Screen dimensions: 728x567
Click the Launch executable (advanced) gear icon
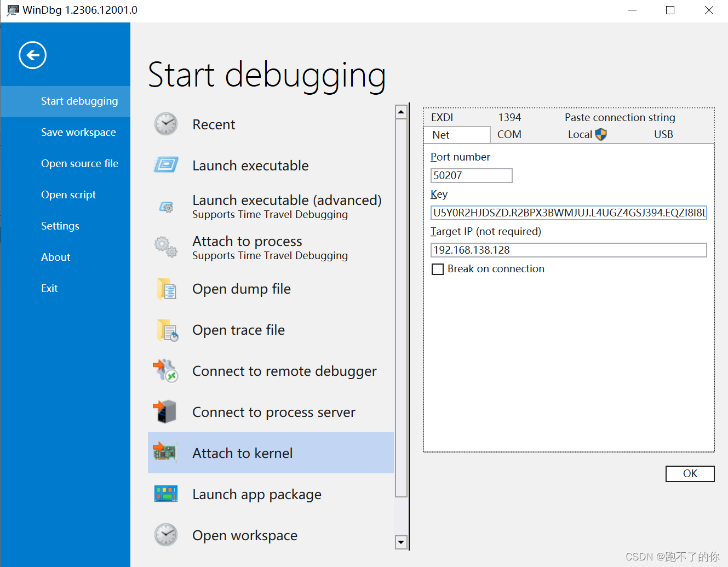(166, 207)
